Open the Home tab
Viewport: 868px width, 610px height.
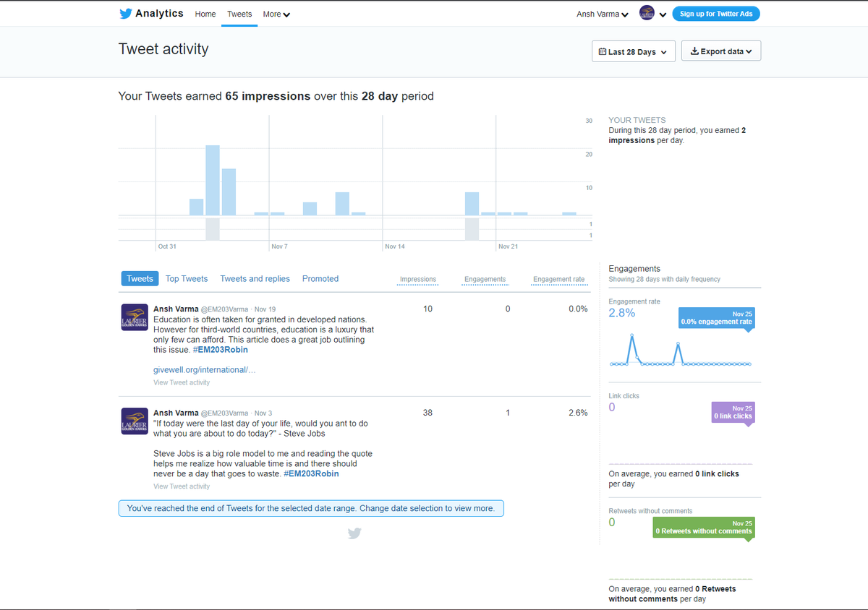pos(205,14)
